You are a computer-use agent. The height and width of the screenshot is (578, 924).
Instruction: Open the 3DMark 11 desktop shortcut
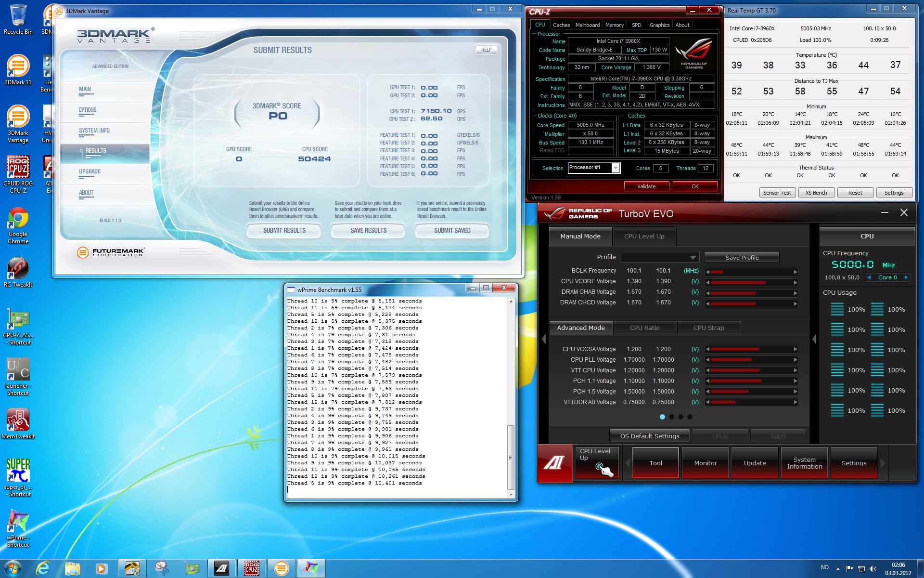click(18, 70)
